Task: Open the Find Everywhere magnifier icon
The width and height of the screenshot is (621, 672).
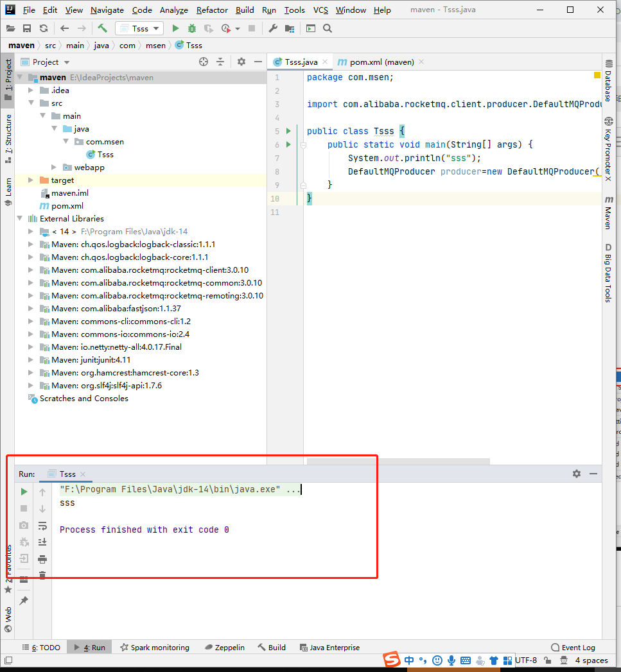Action: point(327,28)
